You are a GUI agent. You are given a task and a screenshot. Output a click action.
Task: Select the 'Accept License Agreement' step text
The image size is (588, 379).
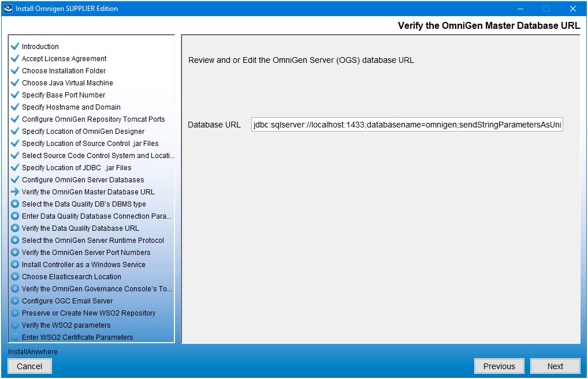pyautogui.click(x=64, y=58)
